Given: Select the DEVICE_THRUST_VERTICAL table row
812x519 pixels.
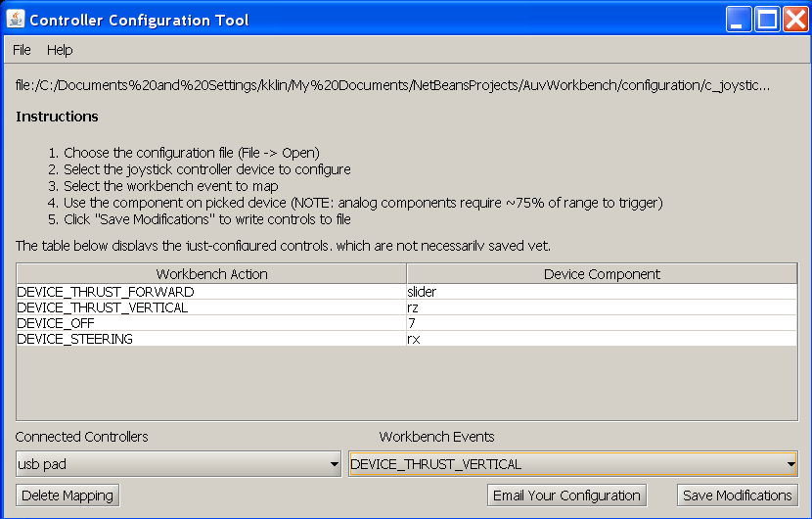Looking at the screenshot, I should (407, 307).
